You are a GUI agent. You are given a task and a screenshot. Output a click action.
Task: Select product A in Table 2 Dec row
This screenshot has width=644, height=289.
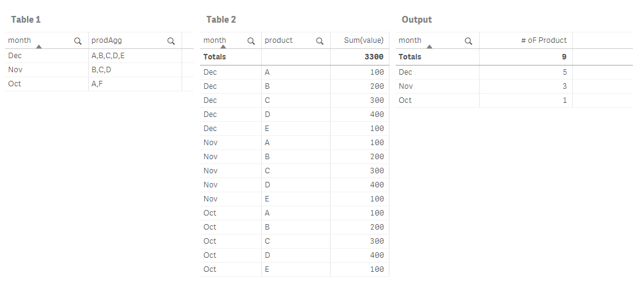click(x=267, y=72)
